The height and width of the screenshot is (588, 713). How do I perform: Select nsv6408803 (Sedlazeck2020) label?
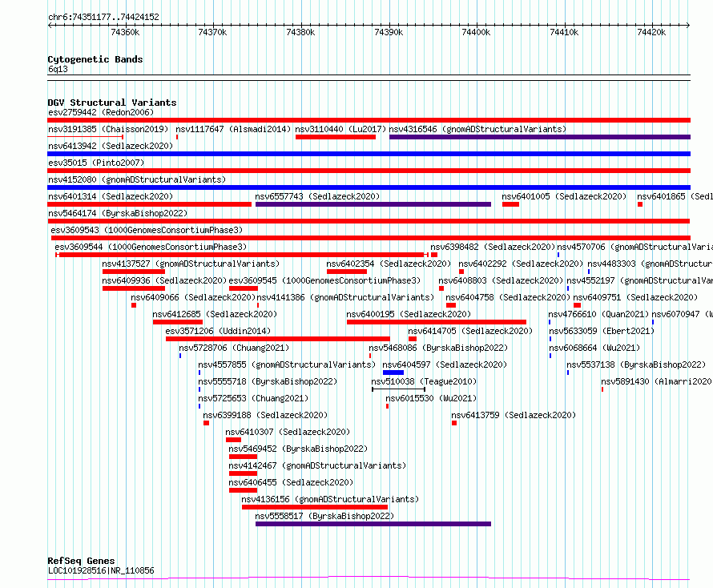(501, 280)
